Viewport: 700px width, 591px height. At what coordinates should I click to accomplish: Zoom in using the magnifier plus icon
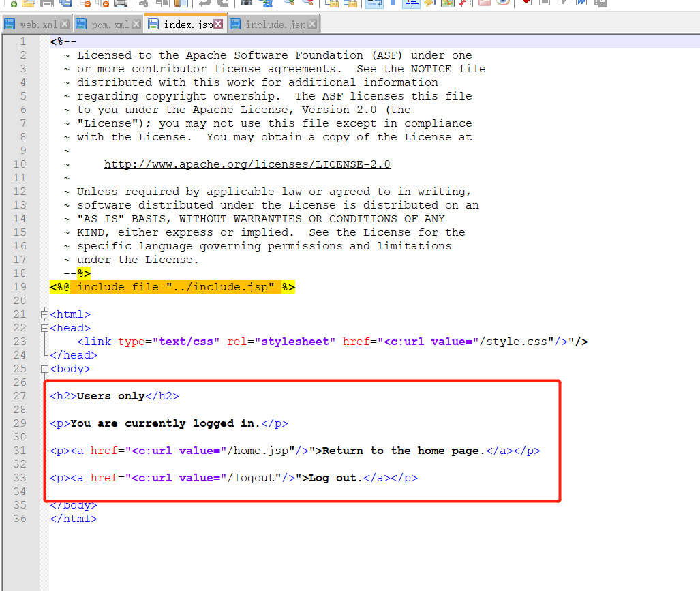tap(289, 3)
